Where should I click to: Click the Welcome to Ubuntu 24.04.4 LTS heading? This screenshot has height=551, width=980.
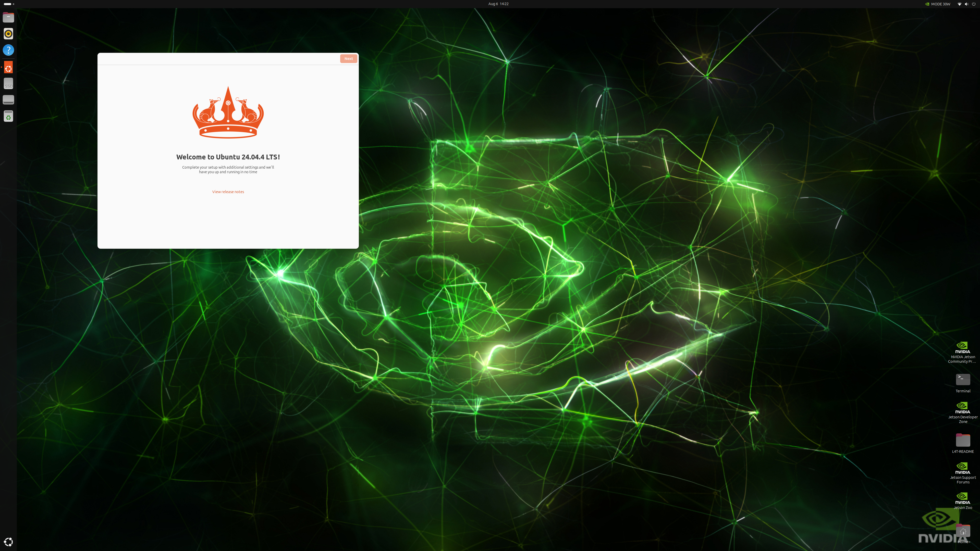pos(228,157)
